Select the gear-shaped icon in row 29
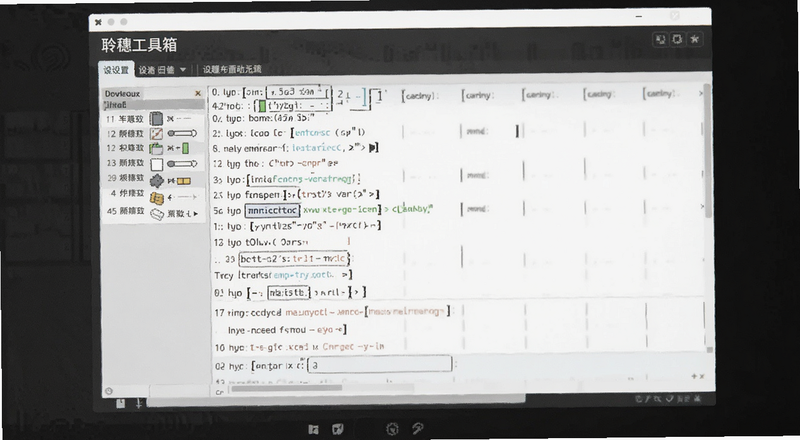This screenshot has width=800, height=440. point(156,180)
